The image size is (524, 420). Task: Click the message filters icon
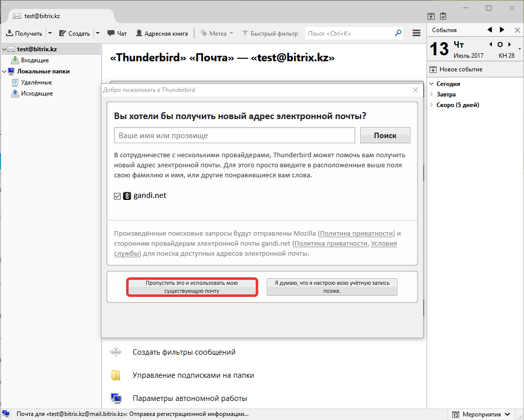[x=116, y=352]
